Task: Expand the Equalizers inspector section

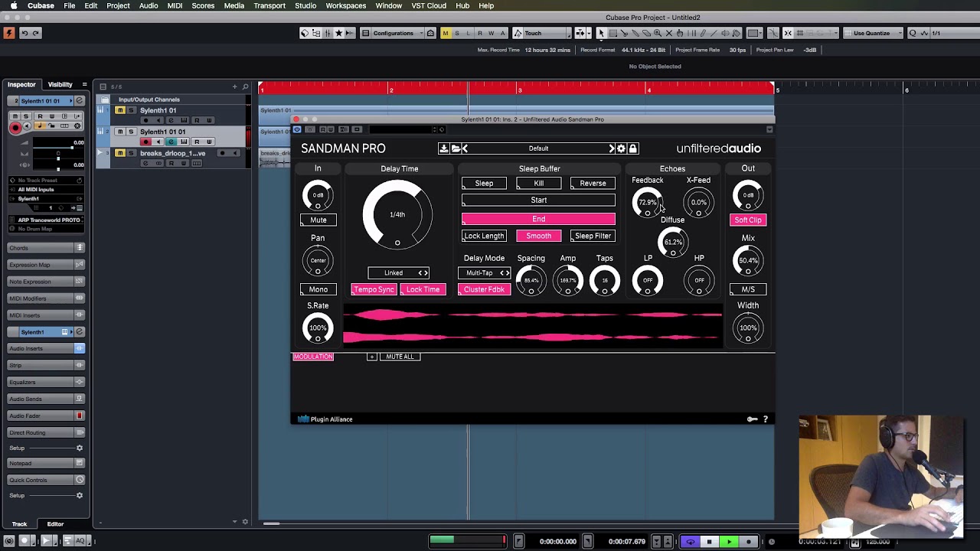Action: coord(46,382)
